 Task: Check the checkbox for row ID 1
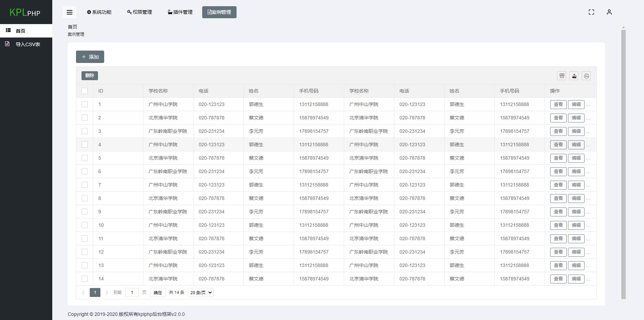point(85,104)
